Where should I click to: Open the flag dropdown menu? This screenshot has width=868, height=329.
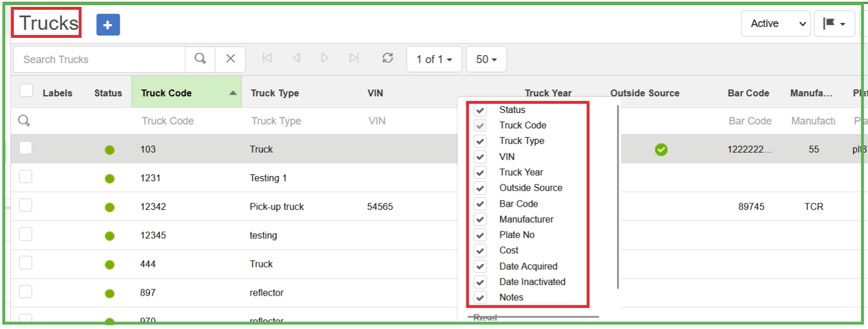834,23
